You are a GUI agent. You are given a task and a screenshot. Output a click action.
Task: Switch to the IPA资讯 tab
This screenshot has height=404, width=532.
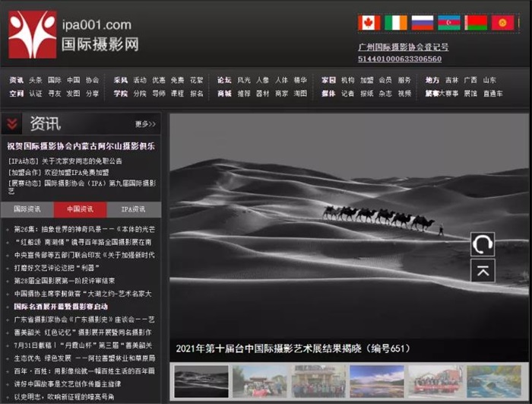[133, 209]
